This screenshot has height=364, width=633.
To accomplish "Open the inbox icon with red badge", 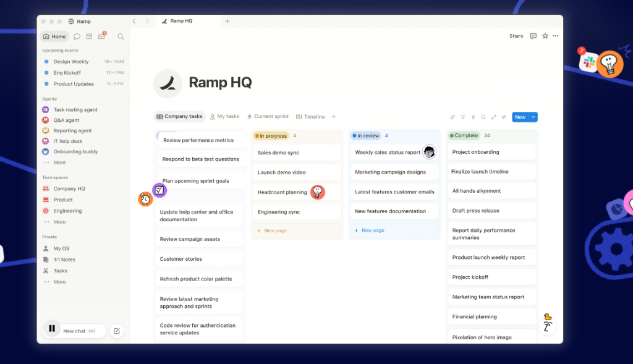I will (102, 36).
